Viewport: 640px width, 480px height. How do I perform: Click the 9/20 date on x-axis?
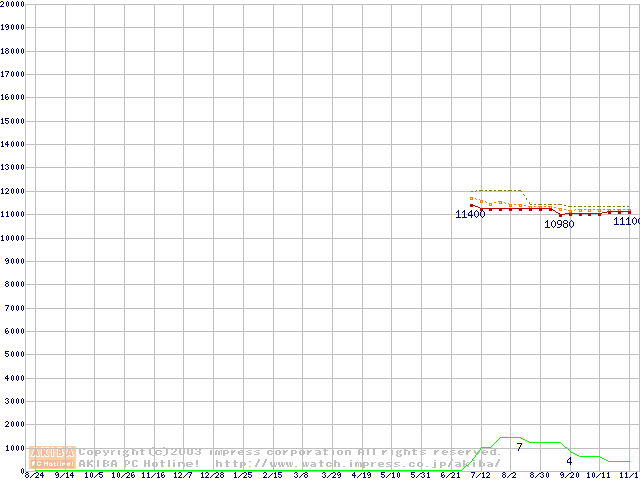click(x=569, y=476)
